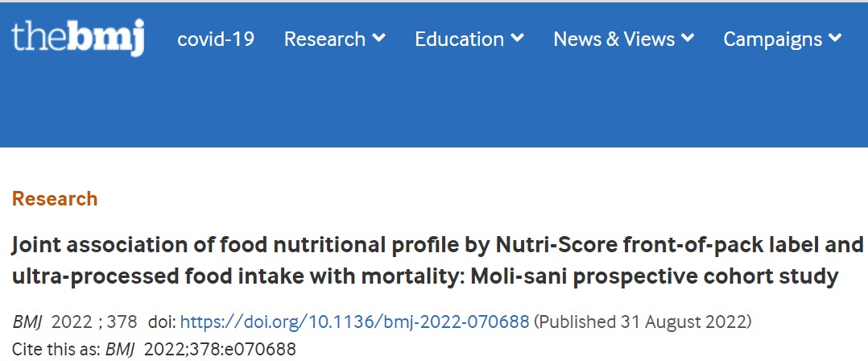Open the covid-19 menu item
Screen dimensions: 868x361
(x=215, y=39)
